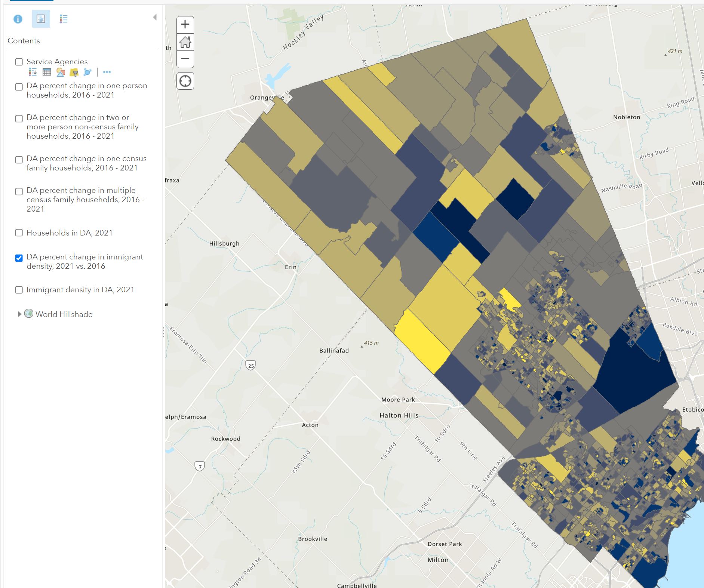The height and width of the screenshot is (588, 704).
Task: Select the Legend panel icon
Action: coord(63,19)
